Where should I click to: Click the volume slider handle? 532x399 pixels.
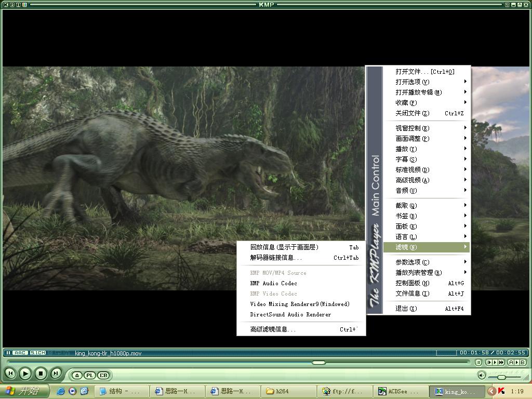(x=502, y=377)
